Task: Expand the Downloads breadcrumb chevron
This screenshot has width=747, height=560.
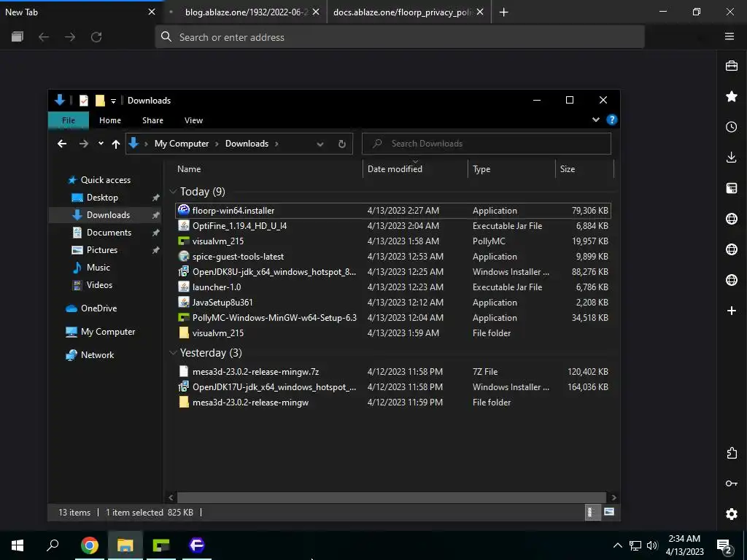Action: point(276,144)
